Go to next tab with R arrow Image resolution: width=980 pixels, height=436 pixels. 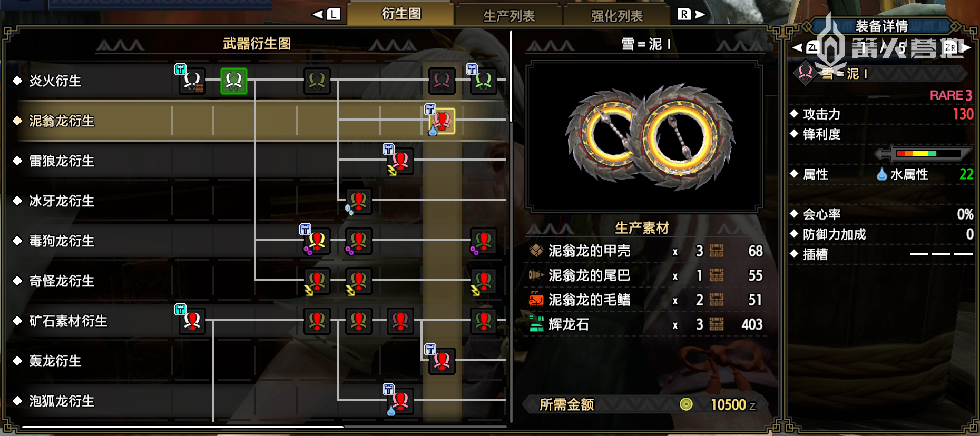pos(691,14)
